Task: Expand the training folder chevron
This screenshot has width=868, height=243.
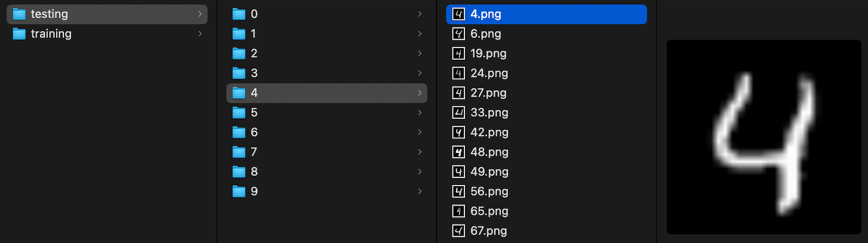Action: pyautogui.click(x=200, y=34)
